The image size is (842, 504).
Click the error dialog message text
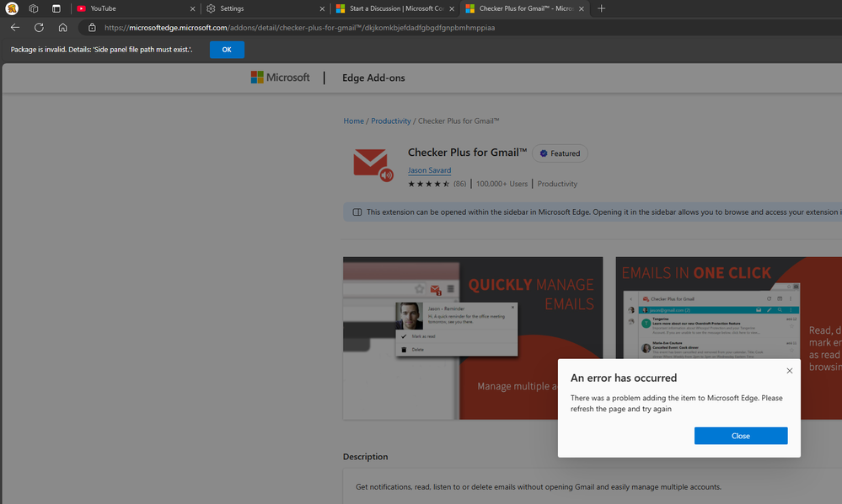pos(676,403)
